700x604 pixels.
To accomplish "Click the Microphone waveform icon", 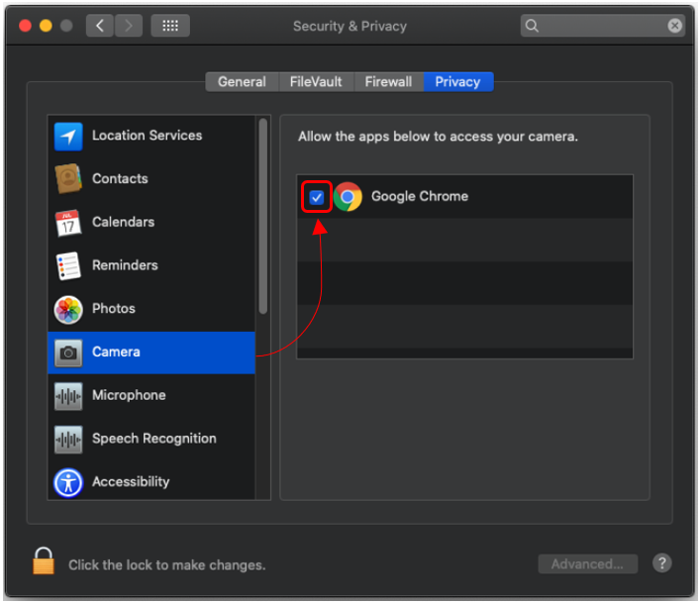I will [x=68, y=395].
